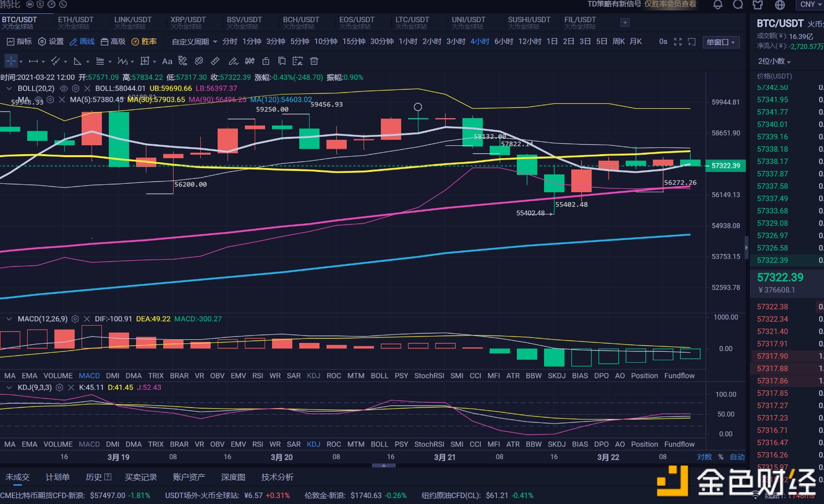Toggle visibility of the BOLL indicator
824x504 pixels.
tap(63, 88)
